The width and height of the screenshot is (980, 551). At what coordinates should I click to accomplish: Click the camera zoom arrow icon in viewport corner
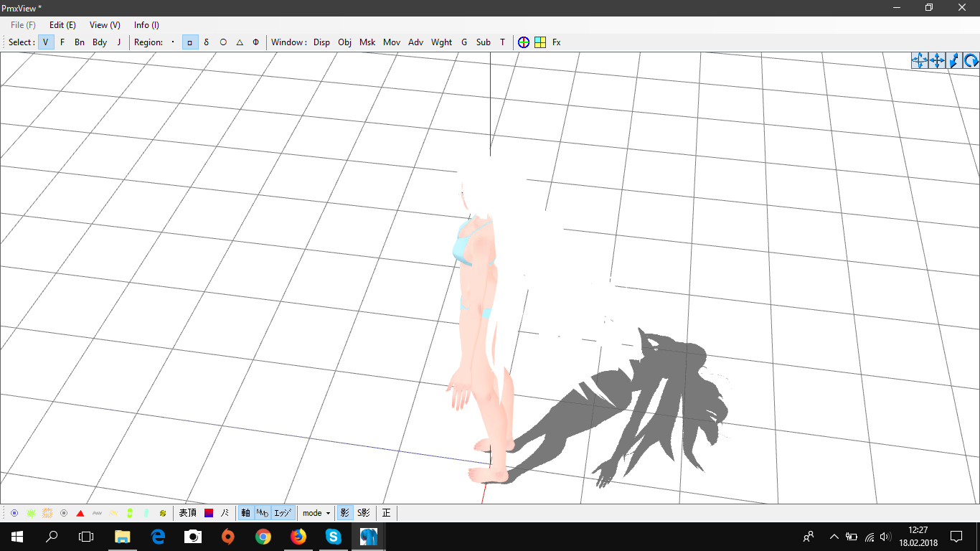[954, 61]
